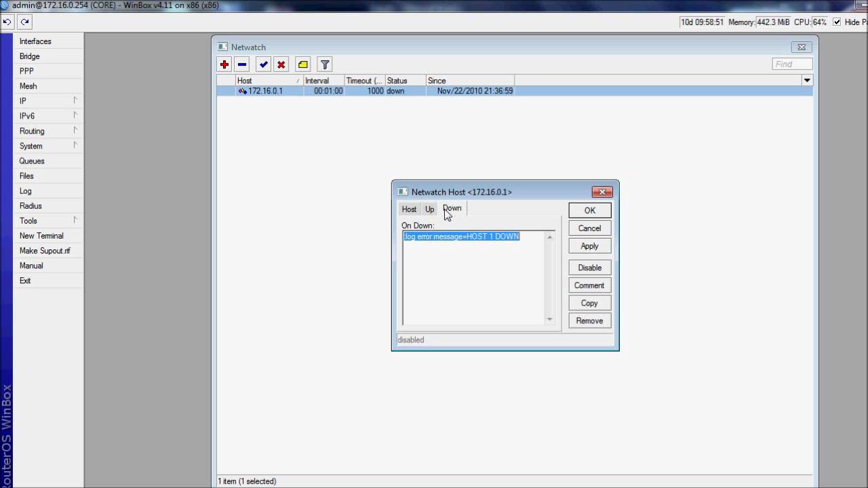Close the Netwatch Host dialog

pyautogui.click(x=602, y=192)
